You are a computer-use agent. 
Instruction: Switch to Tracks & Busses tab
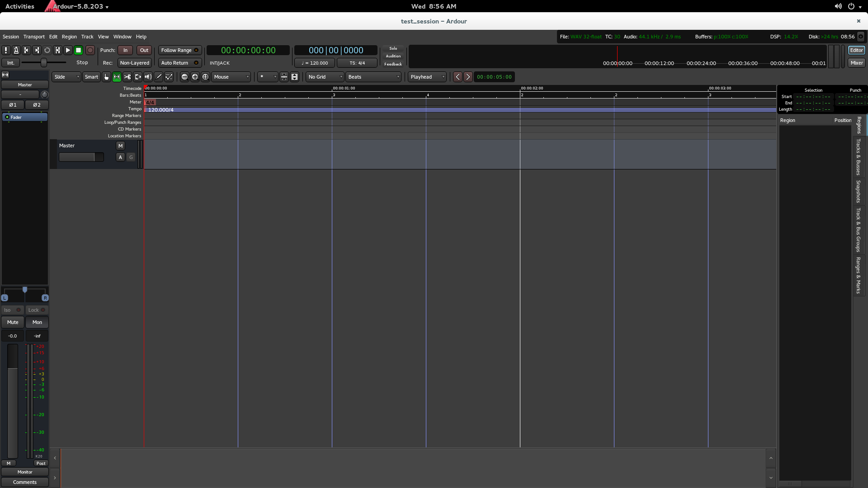pyautogui.click(x=858, y=157)
